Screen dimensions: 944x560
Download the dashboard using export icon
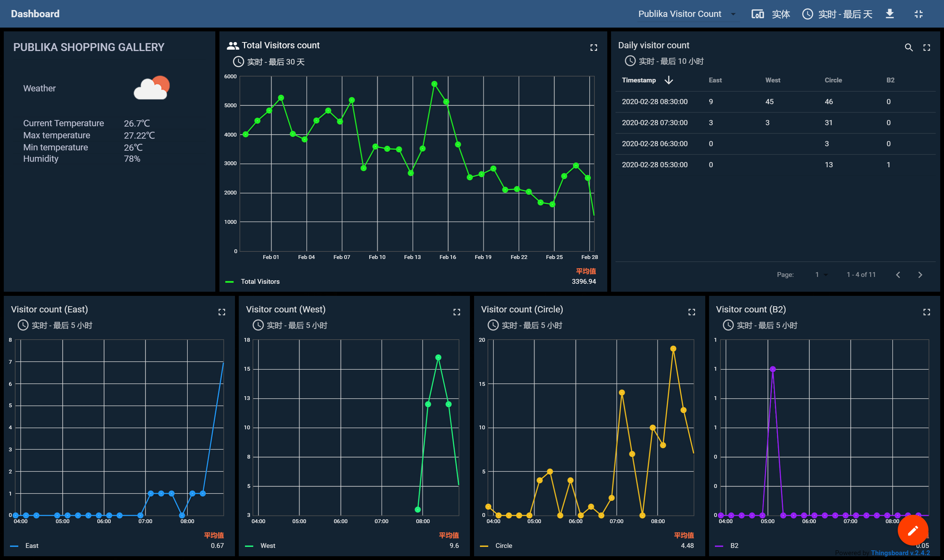pos(889,14)
